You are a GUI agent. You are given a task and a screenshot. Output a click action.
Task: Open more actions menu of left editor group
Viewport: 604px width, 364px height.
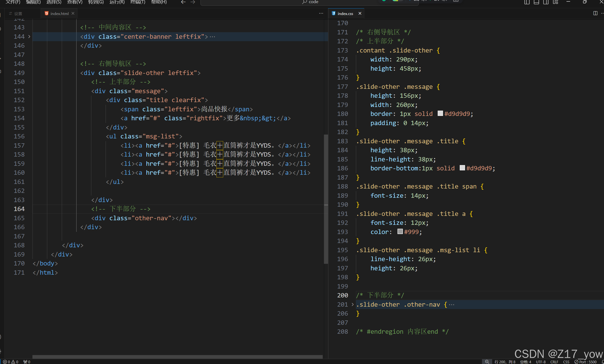pos(321,14)
